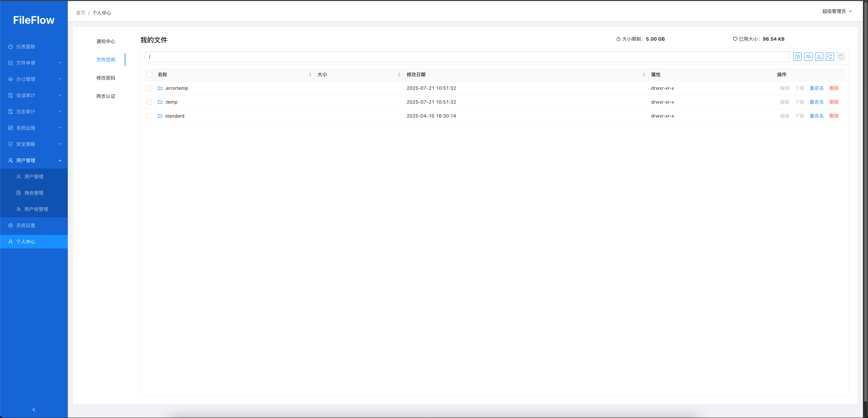Click 重命名 for the .temp folder
Image resolution: width=868 pixels, height=418 pixels.
tap(816, 102)
